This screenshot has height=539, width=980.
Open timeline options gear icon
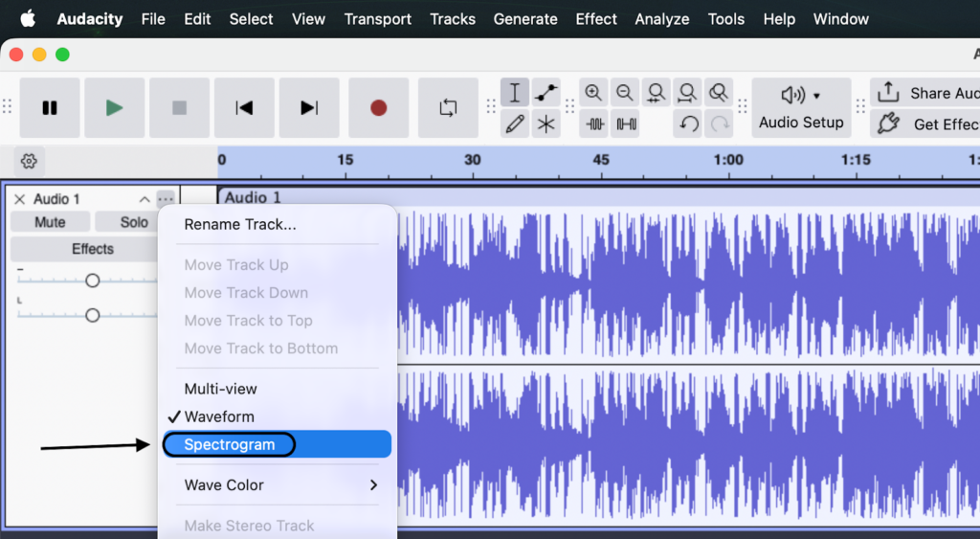click(29, 161)
